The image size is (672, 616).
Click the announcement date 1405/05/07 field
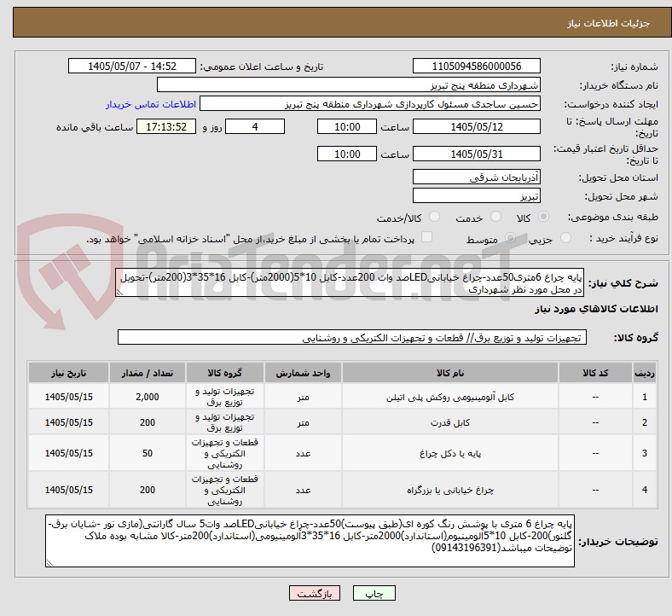pos(132,66)
